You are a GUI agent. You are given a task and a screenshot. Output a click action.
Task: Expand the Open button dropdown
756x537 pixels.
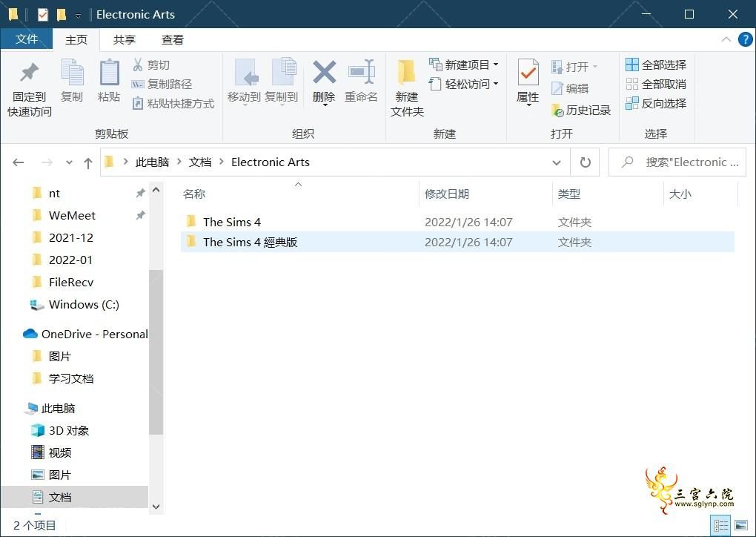595,67
